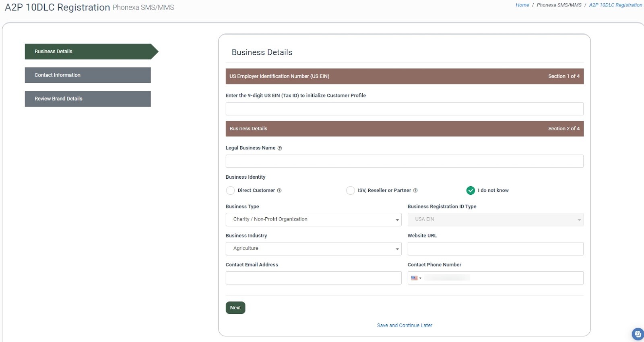Switch to the Contact Information step

click(88, 75)
